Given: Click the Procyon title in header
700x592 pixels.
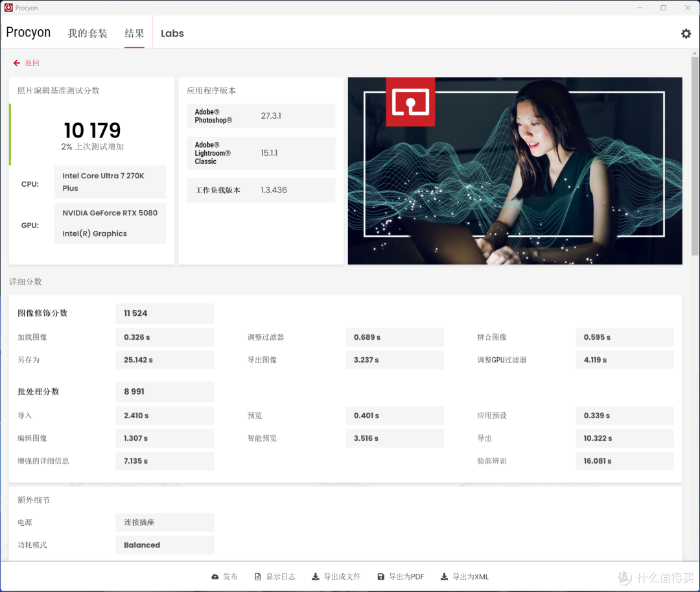Looking at the screenshot, I should (x=28, y=32).
